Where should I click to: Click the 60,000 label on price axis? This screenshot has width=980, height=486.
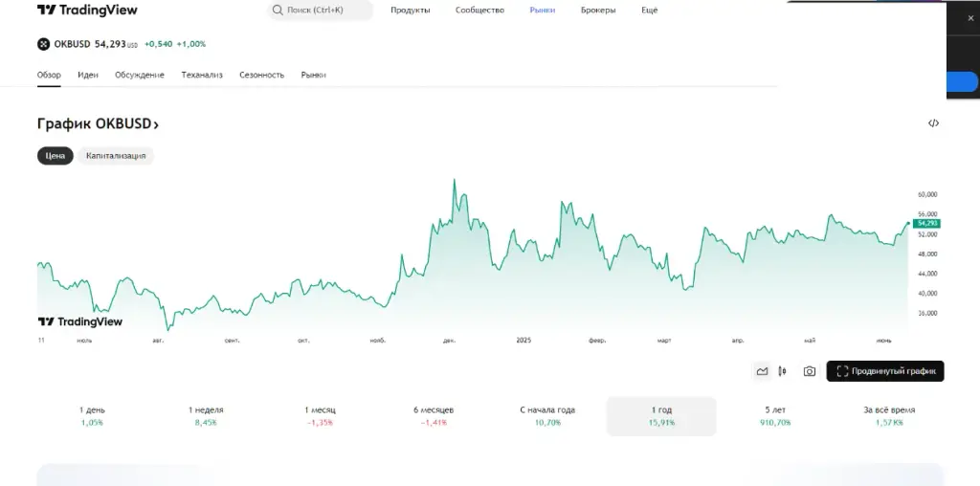pos(926,194)
